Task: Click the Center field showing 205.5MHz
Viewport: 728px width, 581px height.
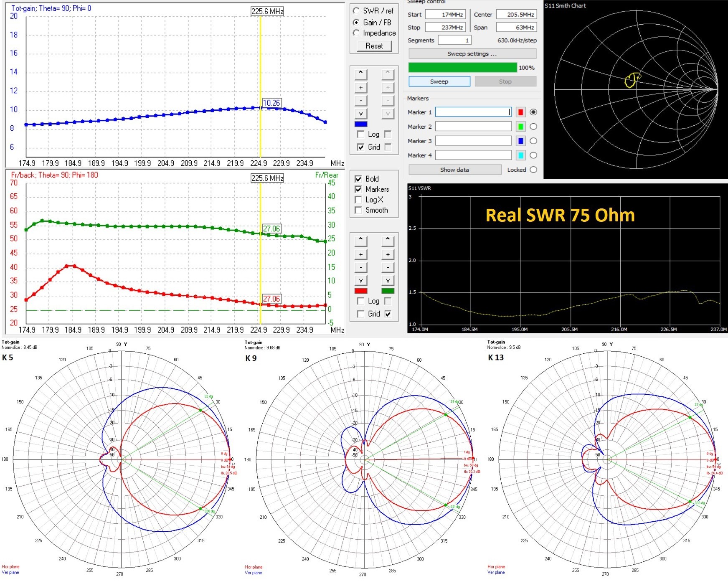Action: pyautogui.click(x=516, y=14)
